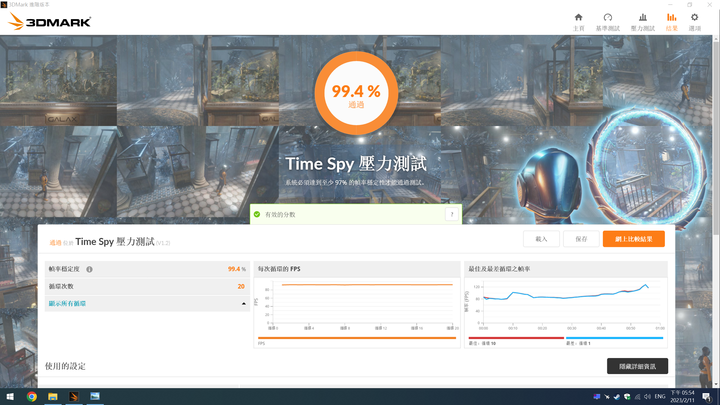Viewport: 720px width, 405px height.
Task: Launch Chrome from the taskbar
Action: (x=32, y=396)
